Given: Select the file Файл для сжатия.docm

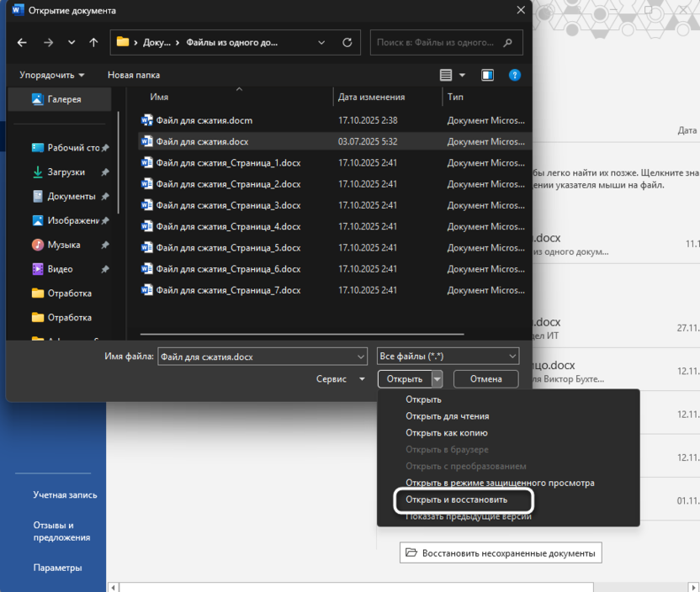Looking at the screenshot, I should (x=204, y=120).
